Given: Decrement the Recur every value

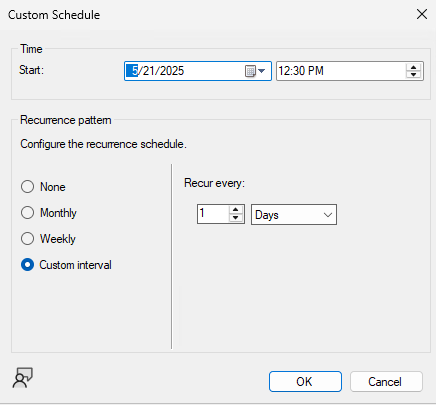Looking at the screenshot, I should point(236,218).
